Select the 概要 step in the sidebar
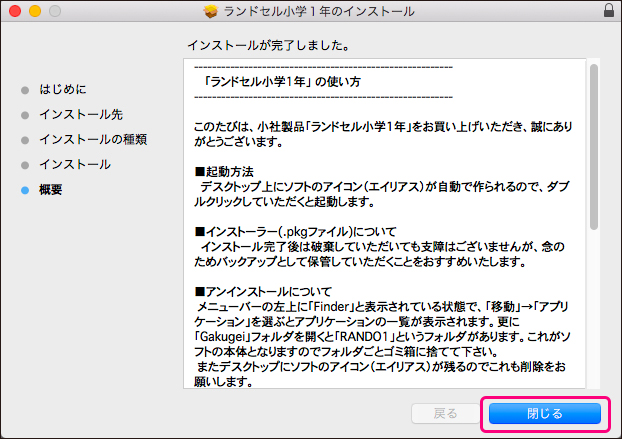The image size is (622, 439). coord(51,190)
